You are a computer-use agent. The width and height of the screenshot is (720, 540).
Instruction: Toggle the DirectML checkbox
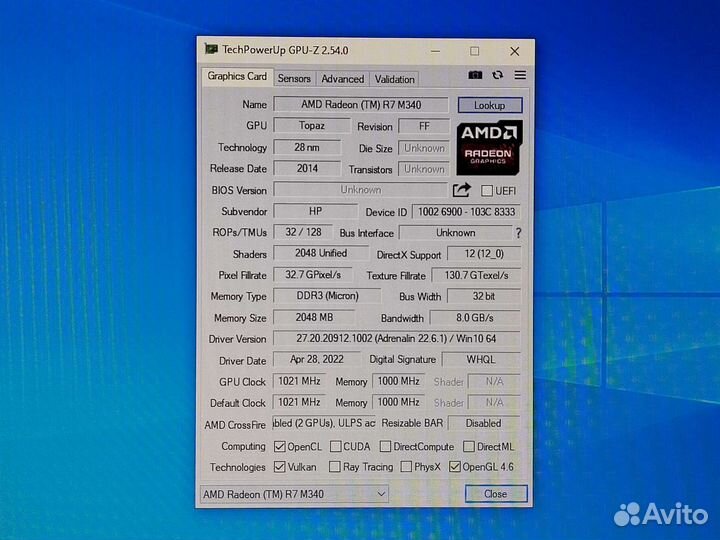click(469, 446)
